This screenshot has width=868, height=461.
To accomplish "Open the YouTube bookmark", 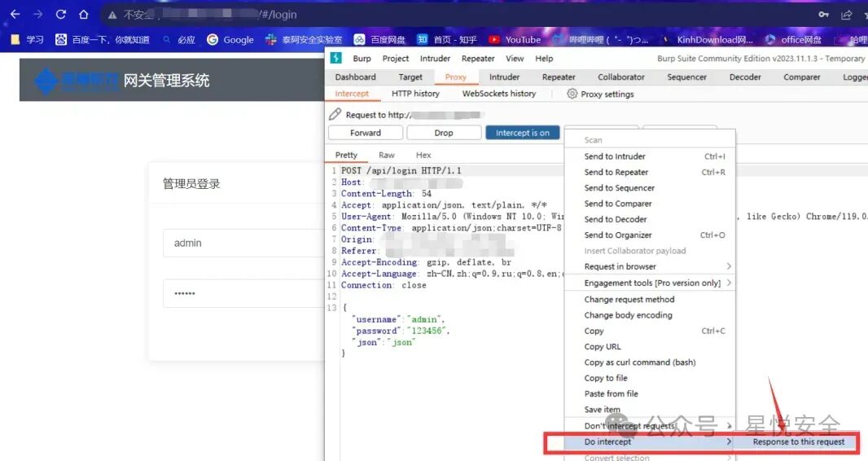I will pyautogui.click(x=515, y=39).
